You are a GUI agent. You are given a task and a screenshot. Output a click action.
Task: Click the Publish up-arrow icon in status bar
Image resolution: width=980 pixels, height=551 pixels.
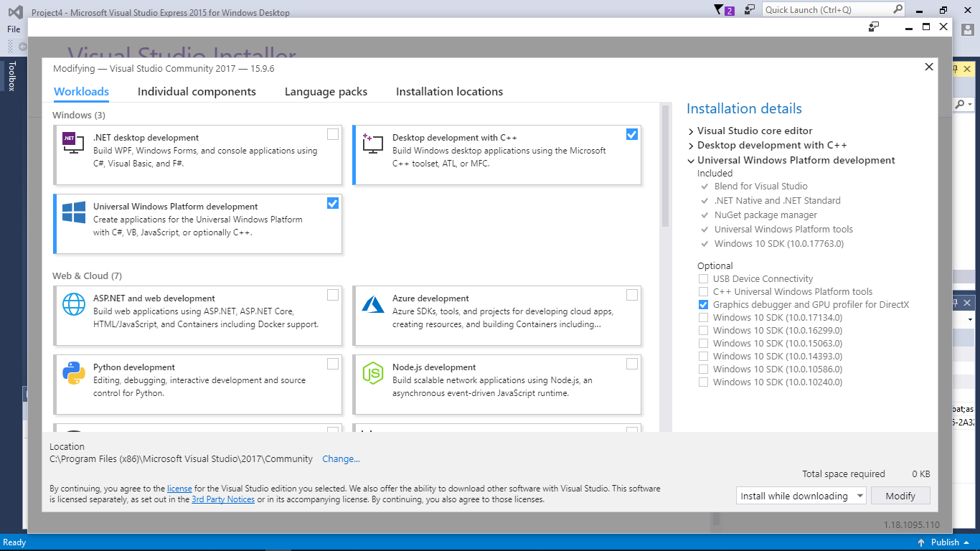click(x=923, y=542)
